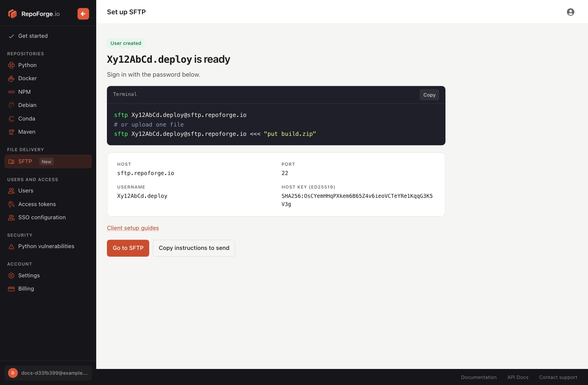Click the '# or upload one file' comment

149,125
